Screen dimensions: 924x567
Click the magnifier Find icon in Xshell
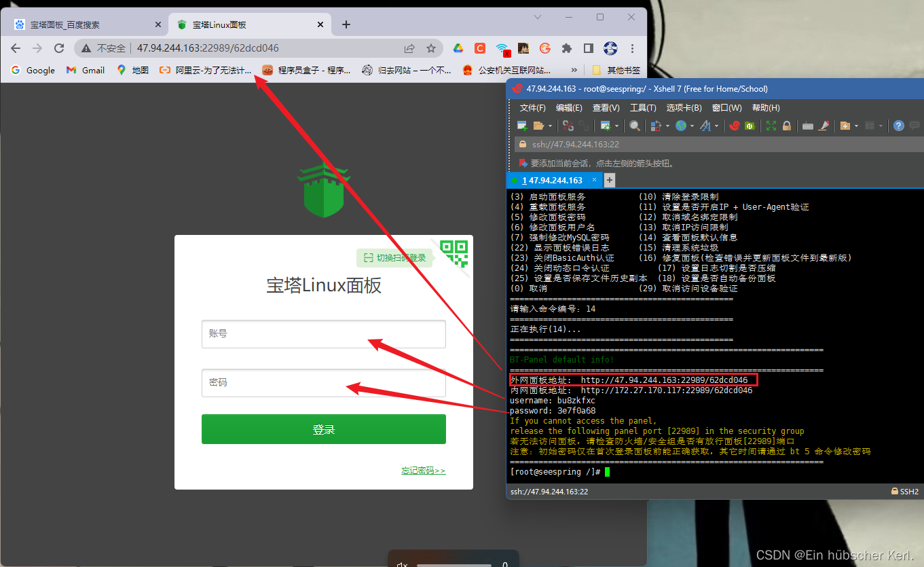point(634,126)
